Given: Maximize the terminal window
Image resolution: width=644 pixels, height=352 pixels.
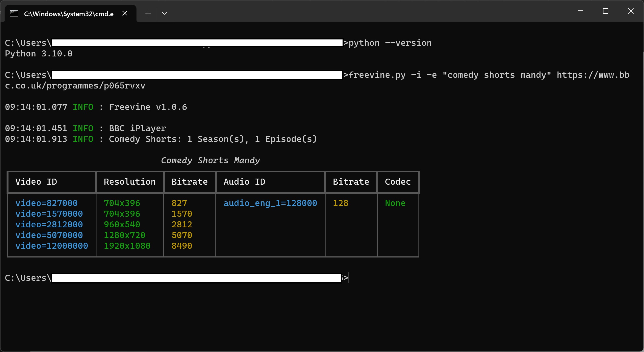Looking at the screenshot, I should (605, 11).
